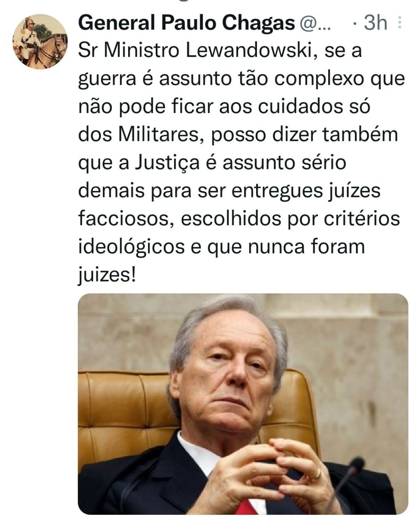Open the attached photo of the gray-haired man
This screenshot has width=420, height=521.
pos(243,404)
